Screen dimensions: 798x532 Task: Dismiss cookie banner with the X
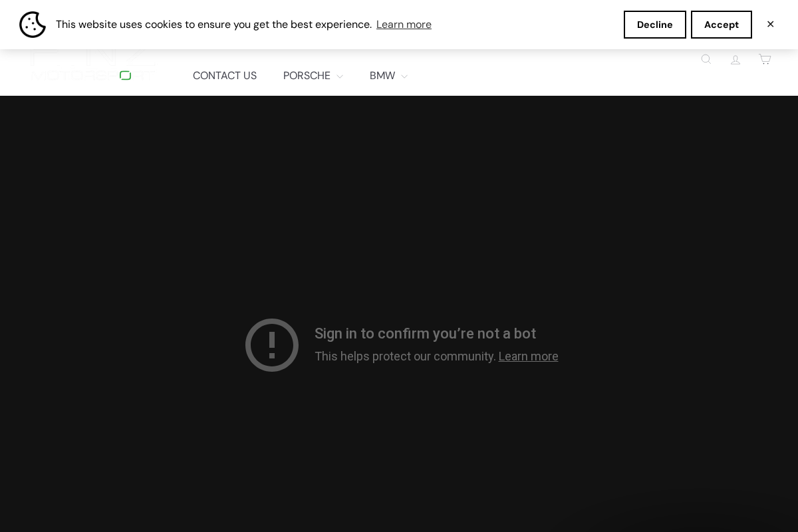tap(770, 24)
